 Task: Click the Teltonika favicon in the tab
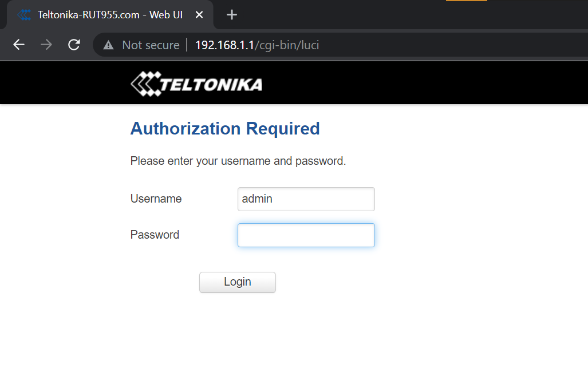25,15
